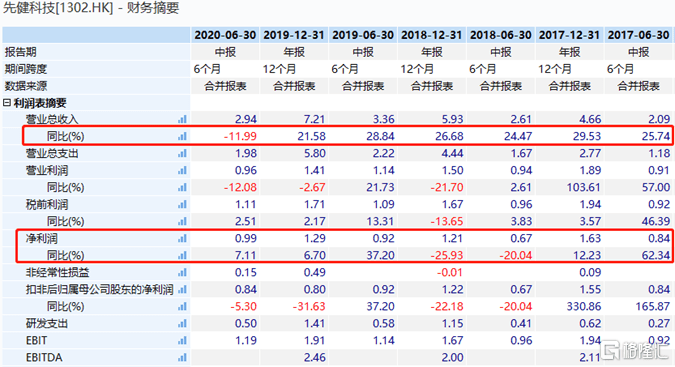Click EBITDA value 2.00
Screen dimensions: 675x367
452,358
